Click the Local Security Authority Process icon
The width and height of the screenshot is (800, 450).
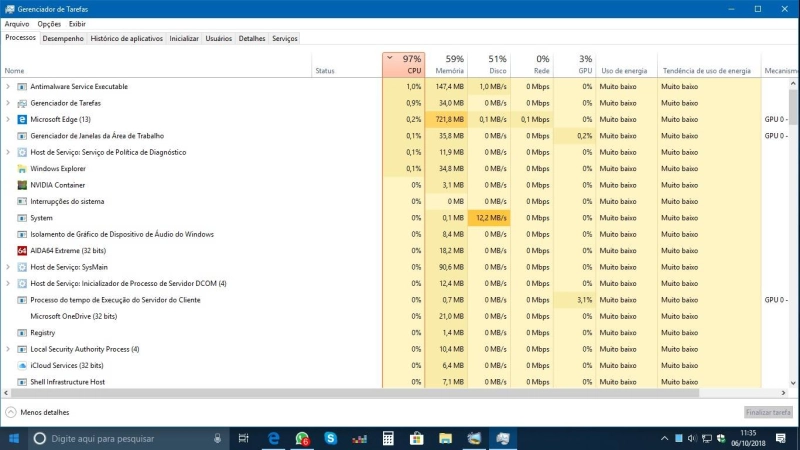(22, 349)
